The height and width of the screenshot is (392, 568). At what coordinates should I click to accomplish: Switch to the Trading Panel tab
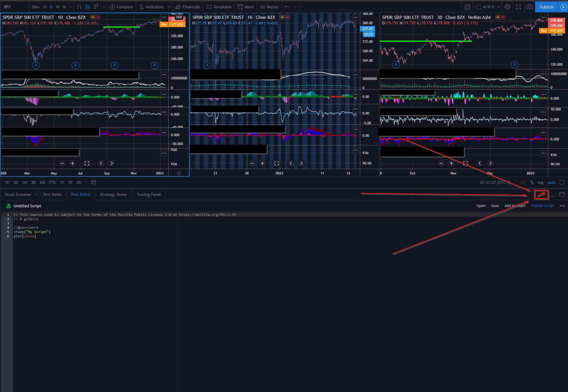(x=149, y=194)
